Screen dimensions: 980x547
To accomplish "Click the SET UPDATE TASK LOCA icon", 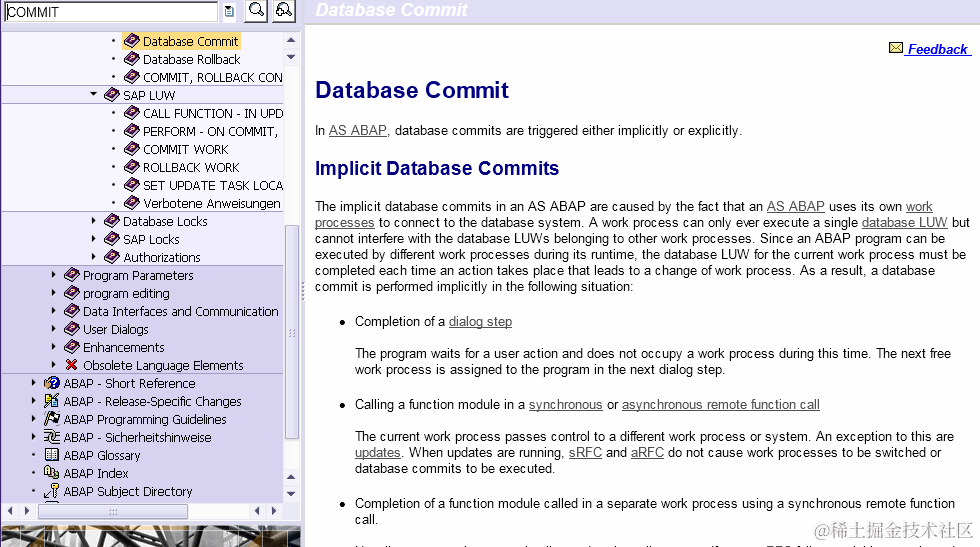I will click(131, 185).
